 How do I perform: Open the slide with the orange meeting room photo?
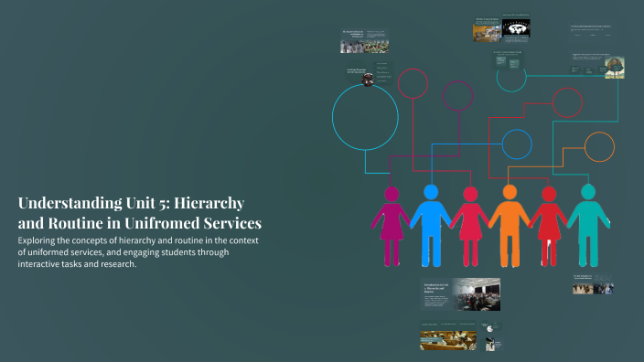(487, 29)
